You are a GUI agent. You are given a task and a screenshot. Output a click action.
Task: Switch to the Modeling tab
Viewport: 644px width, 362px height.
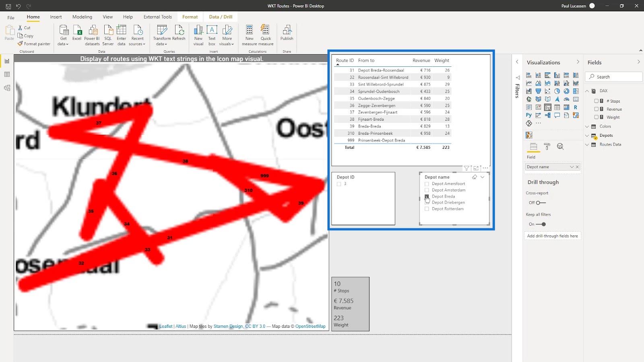point(82,17)
